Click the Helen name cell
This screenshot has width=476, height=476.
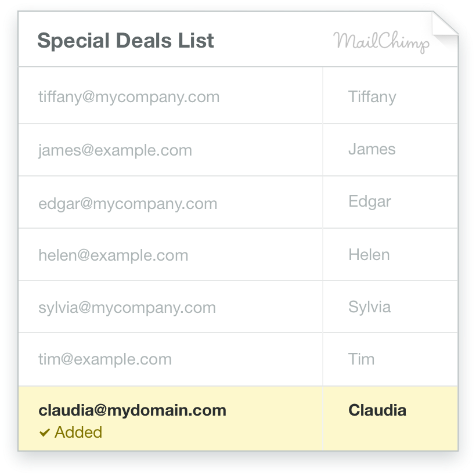pyautogui.click(x=391, y=254)
